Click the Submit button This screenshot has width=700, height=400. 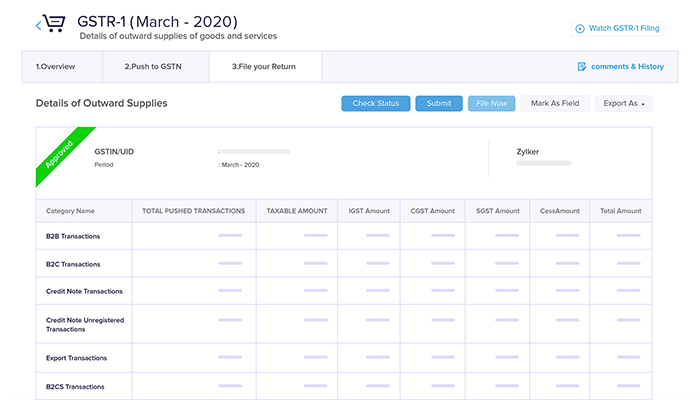click(x=439, y=103)
